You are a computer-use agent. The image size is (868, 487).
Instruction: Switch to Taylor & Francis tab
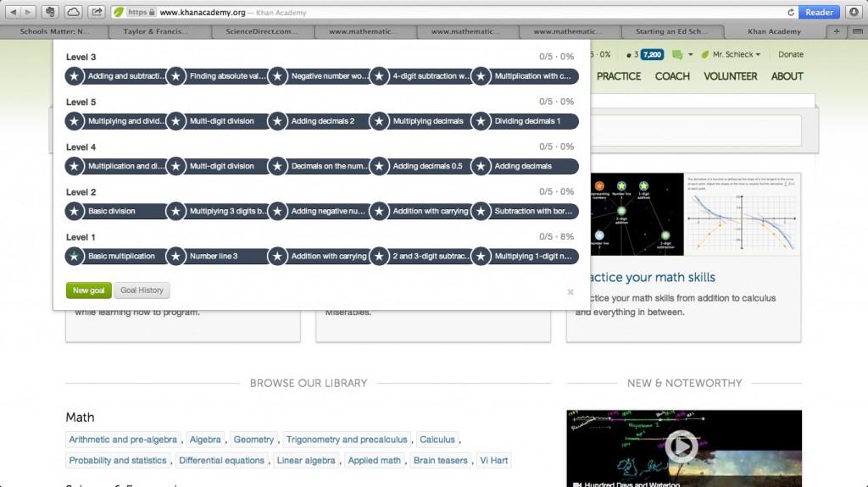[x=156, y=31]
